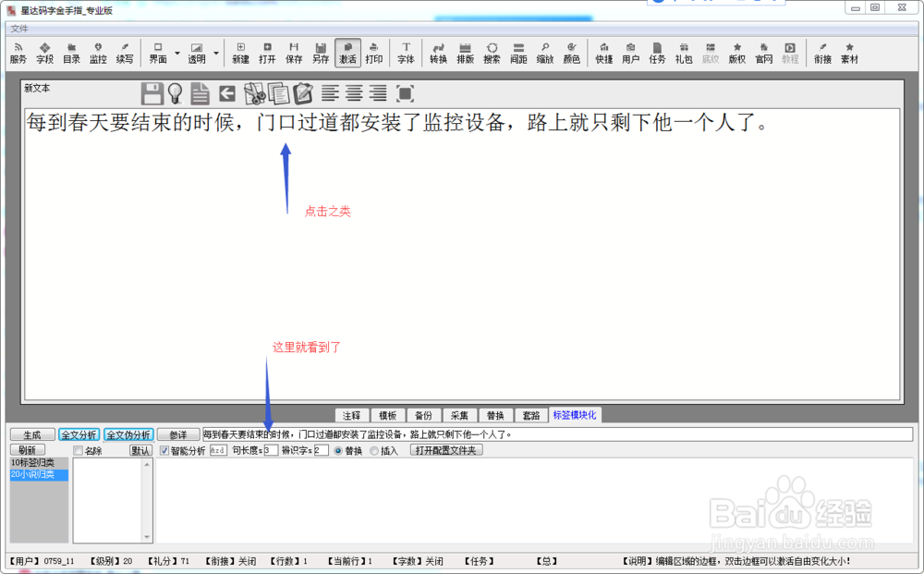Run 全文分析 full text analysis

(80, 434)
